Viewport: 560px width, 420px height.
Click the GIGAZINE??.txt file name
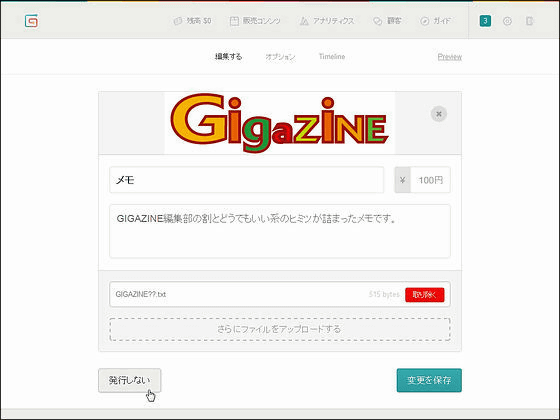(141, 294)
